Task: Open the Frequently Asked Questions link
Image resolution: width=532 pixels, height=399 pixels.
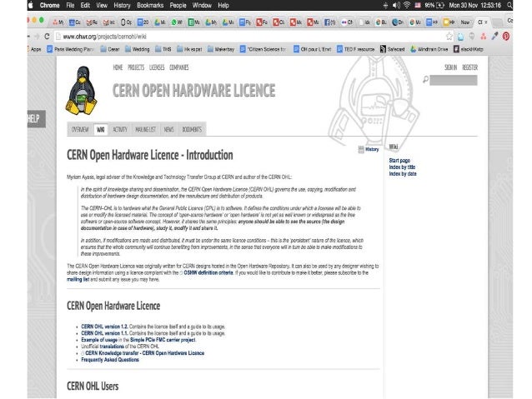Action: pos(110,360)
